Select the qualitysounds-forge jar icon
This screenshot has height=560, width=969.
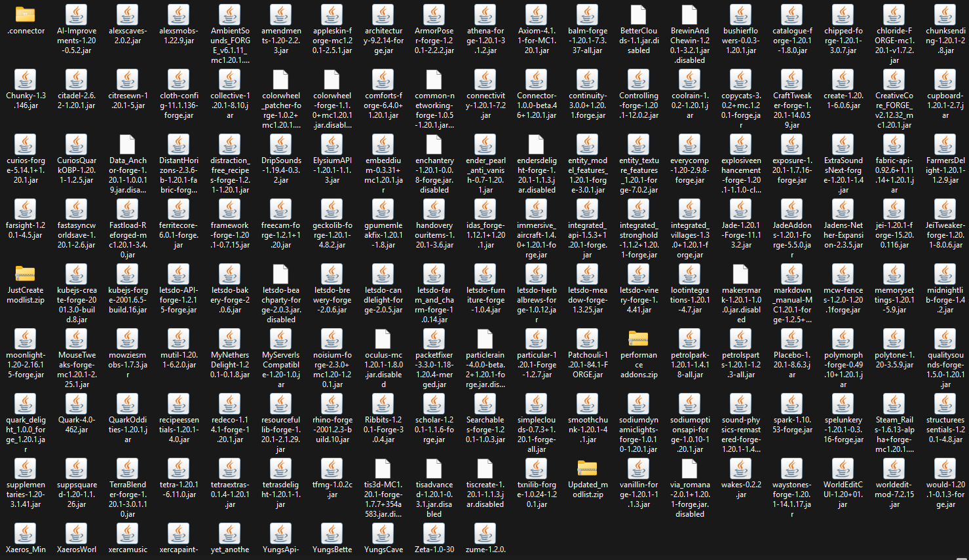coord(945,339)
